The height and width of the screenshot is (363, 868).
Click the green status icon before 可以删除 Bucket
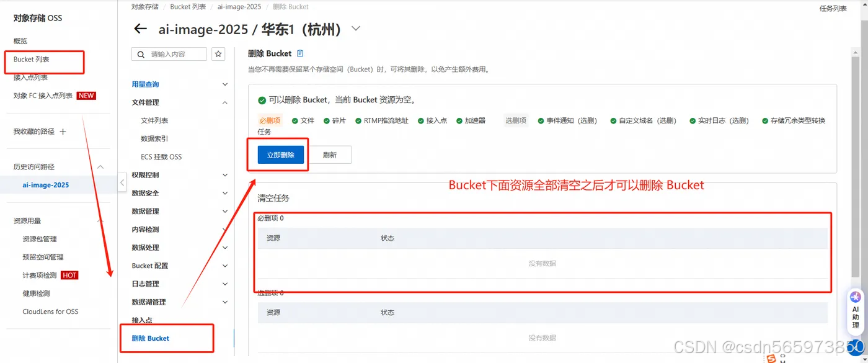point(263,99)
